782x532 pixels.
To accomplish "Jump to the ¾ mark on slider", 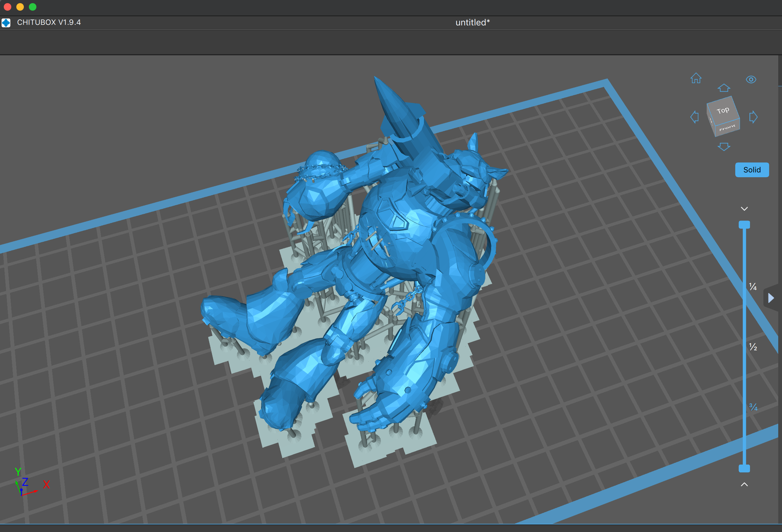I will pyautogui.click(x=753, y=407).
